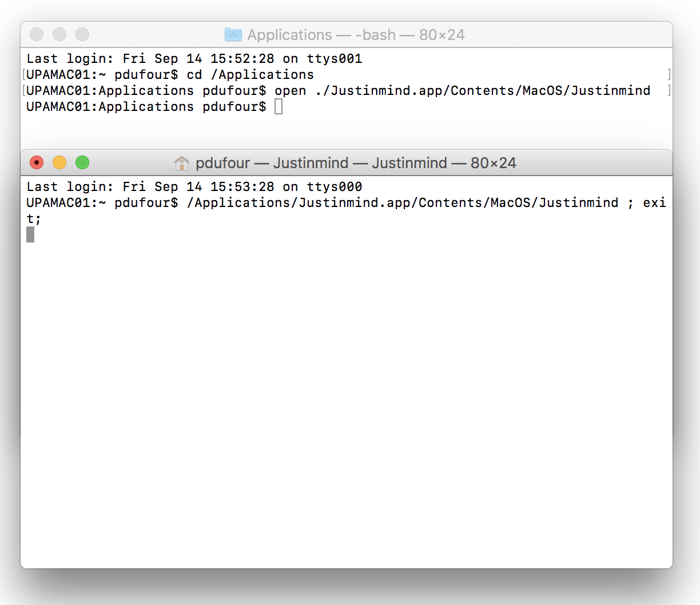Viewport: 700px width, 605px height.
Task: Click the "cd /Applications" command text
Action: [250, 75]
